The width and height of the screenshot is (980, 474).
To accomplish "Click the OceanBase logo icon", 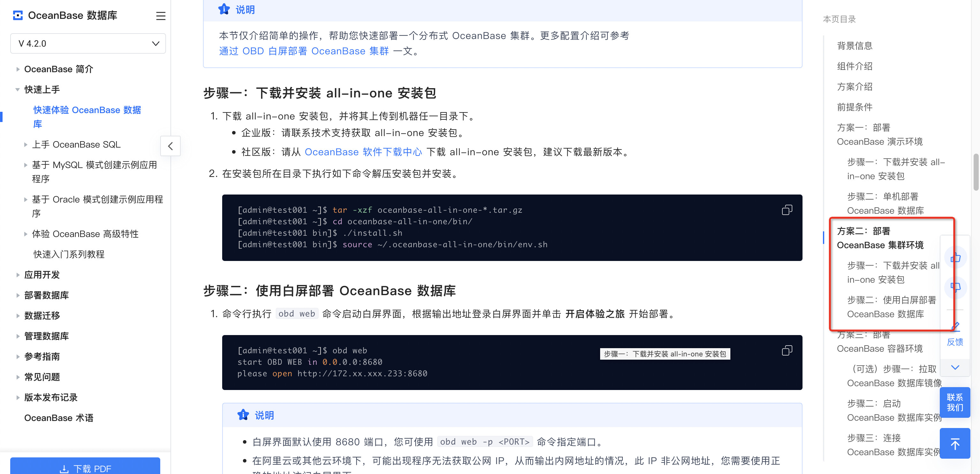I will pyautogui.click(x=18, y=15).
